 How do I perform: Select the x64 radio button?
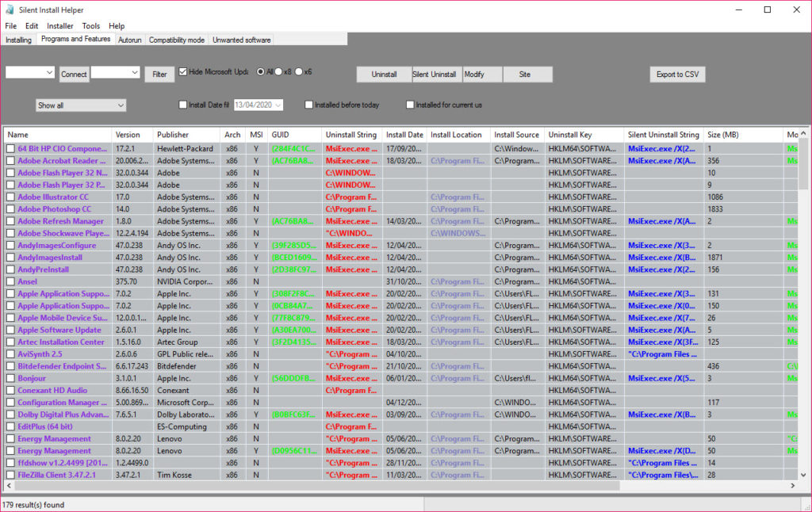[x=299, y=72]
